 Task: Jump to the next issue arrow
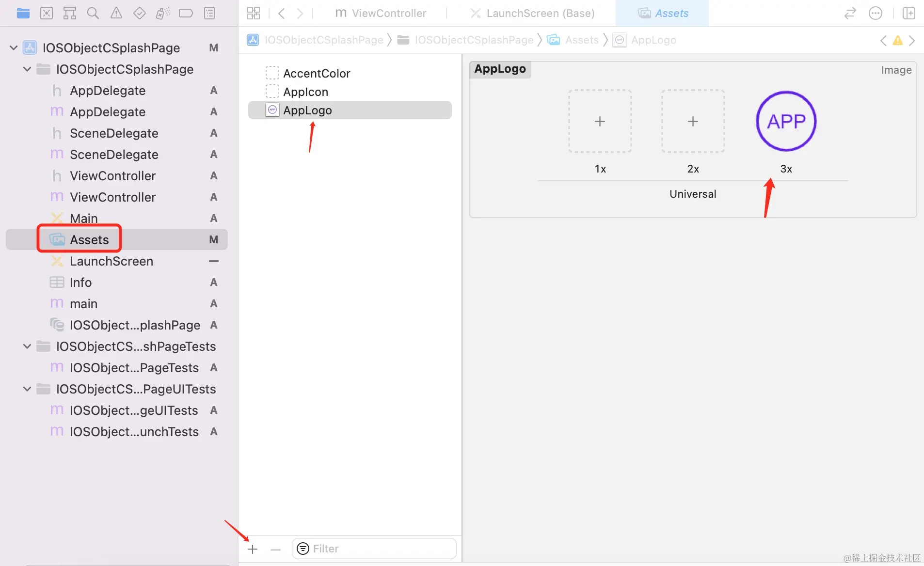tap(912, 40)
